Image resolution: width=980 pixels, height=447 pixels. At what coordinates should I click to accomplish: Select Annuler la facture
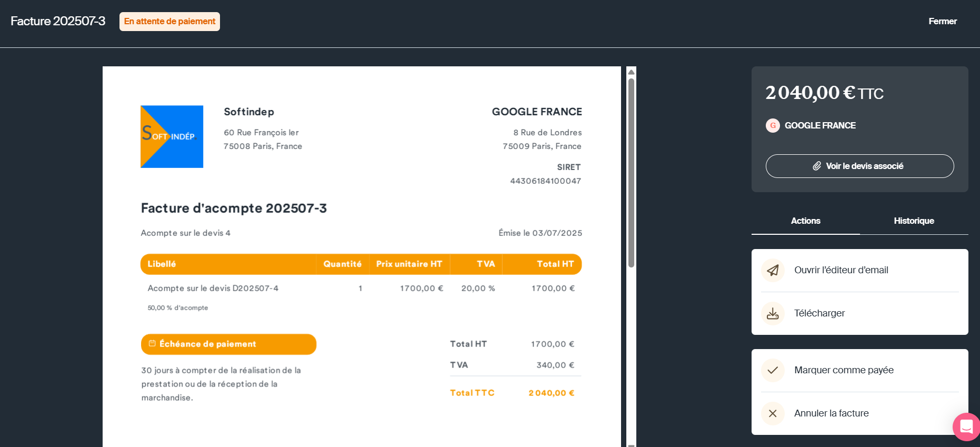point(831,413)
